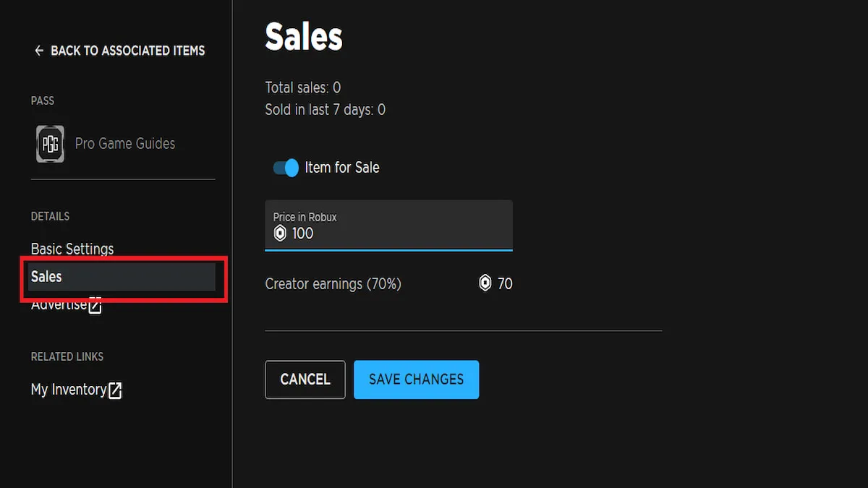The width and height of the screenshot is (868, 488).
Task: Click the Sales page heading
Action: (304, 36)
